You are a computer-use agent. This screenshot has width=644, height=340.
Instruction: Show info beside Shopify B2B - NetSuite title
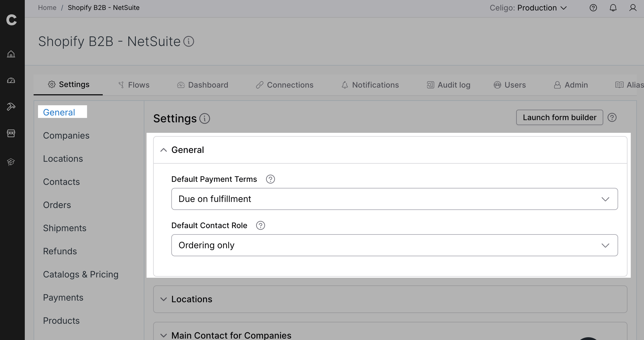pyautogui.click(x=189, y=42)
